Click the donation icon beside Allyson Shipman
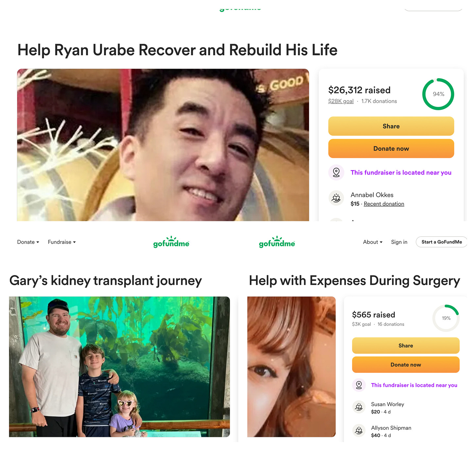 (359, 431)
